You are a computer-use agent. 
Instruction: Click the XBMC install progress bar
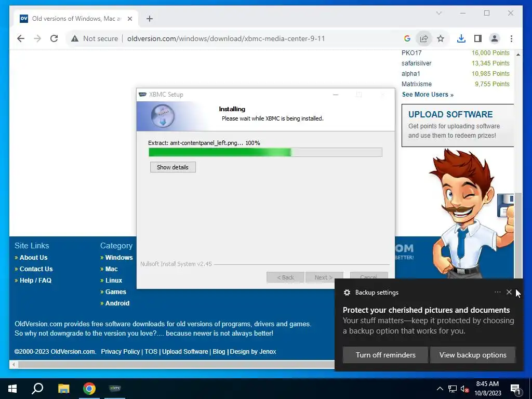[265, 152]
